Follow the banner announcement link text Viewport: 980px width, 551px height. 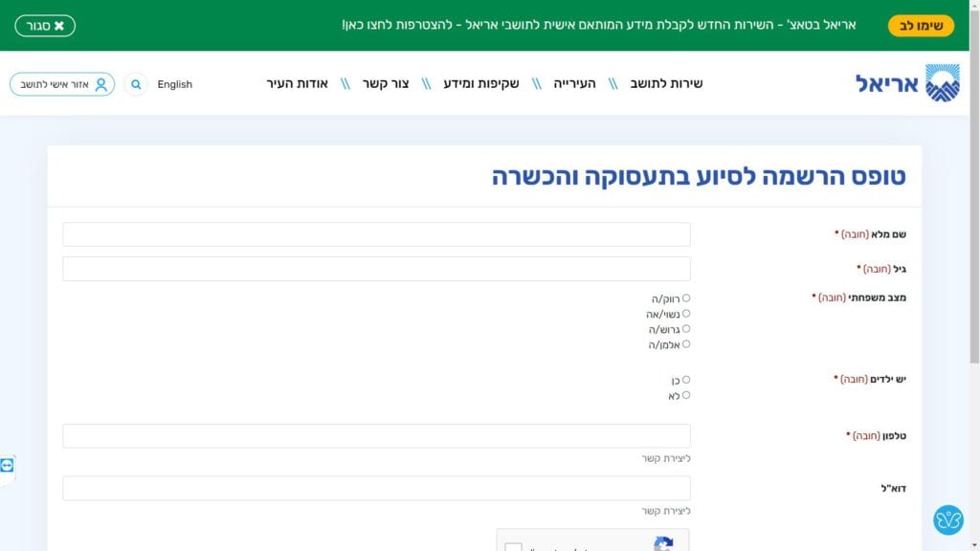599,25
